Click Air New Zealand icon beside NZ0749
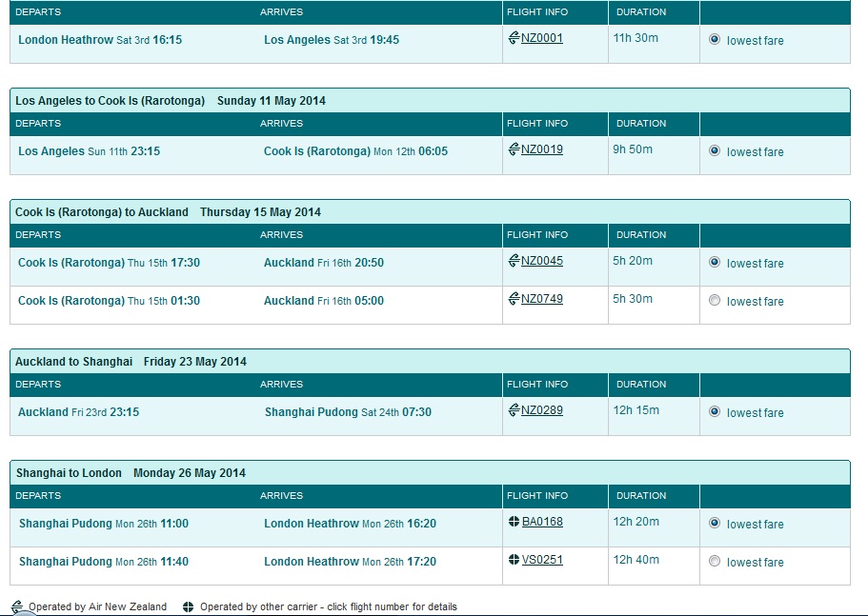The width and height of the screenshot is (868, 616). point(514,299)
